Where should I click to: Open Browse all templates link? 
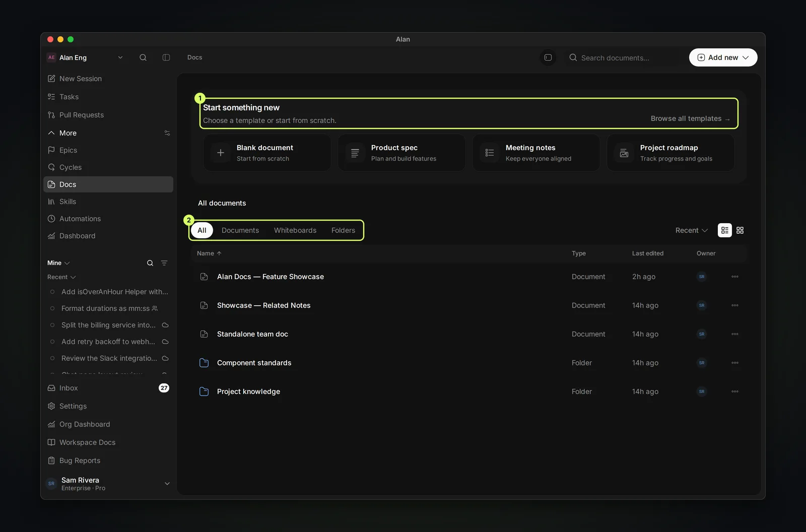coord(690,118)
